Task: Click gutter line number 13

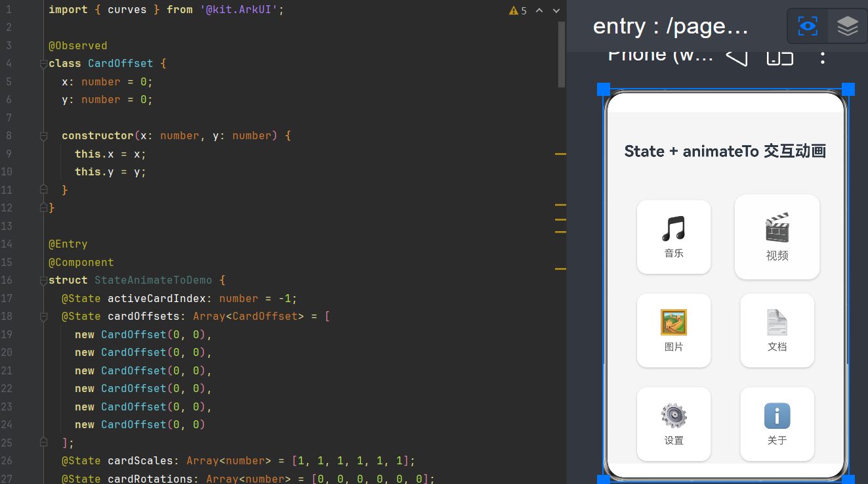Action: (x=7, y=226)
